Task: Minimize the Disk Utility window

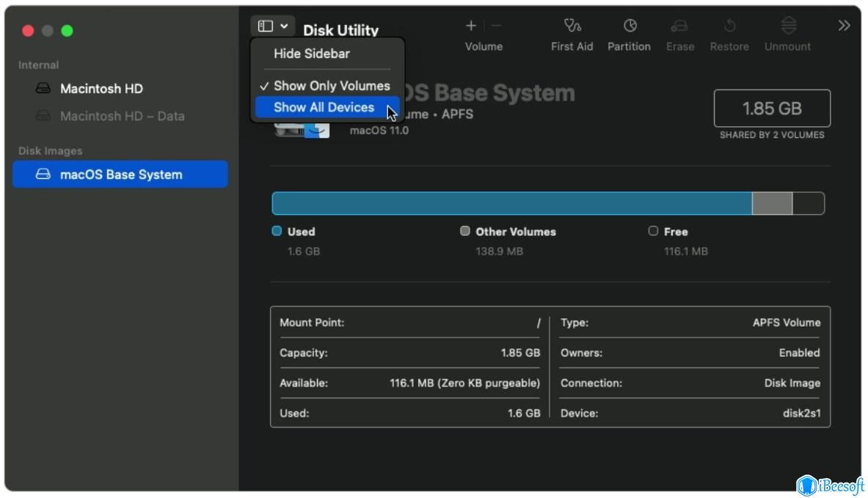Action: click(48, 31)
